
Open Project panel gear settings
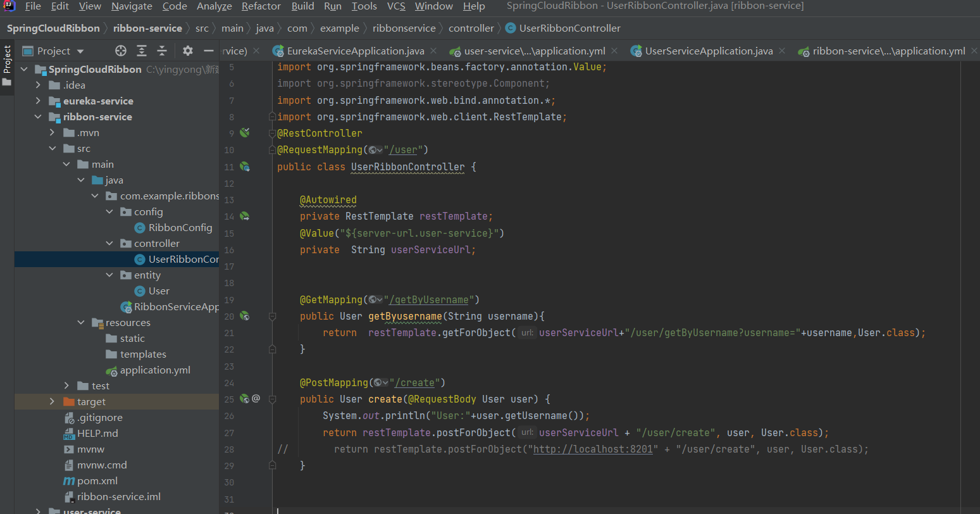pos(188,51)
